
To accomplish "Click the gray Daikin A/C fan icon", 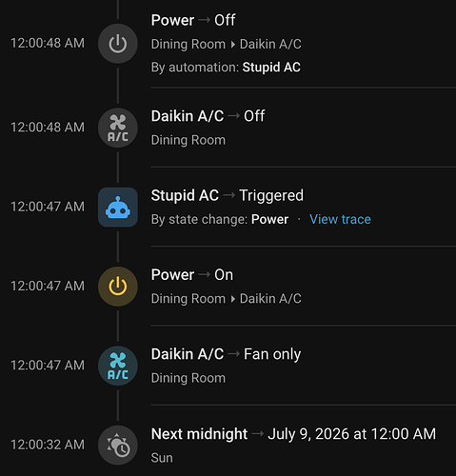I will (x=118, y=128).
